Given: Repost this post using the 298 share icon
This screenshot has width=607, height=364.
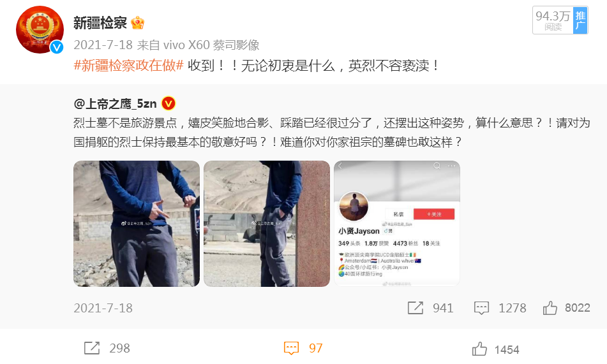Looking at the screenshot, I should [92, 348].
